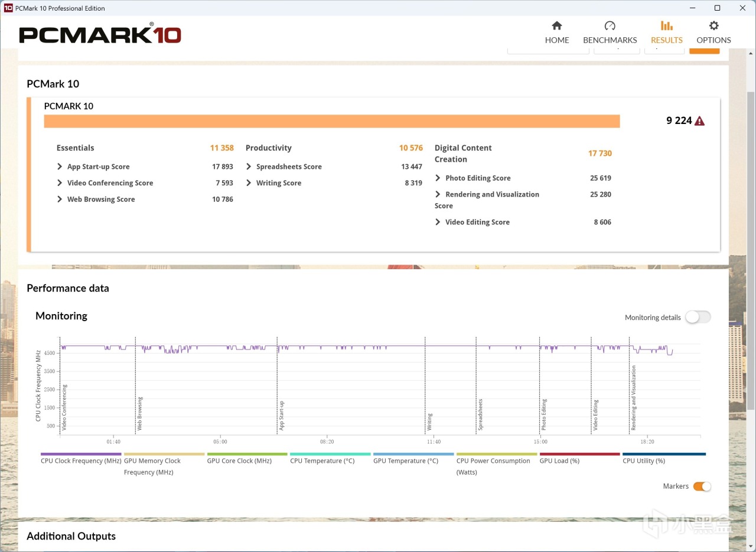Click the red warning triangle beside 9 224
756x552 pixels.
pyautogui.click(x=700, y=121)
